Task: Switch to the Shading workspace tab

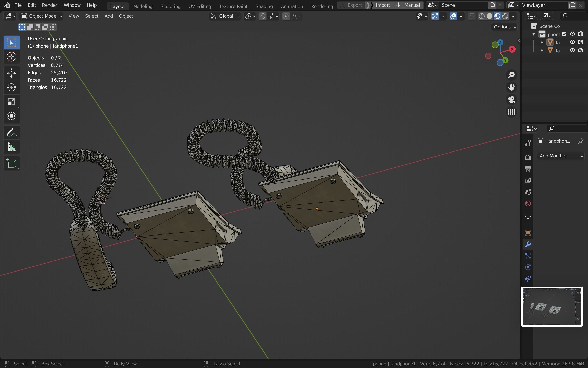Action: (x=264, y=6)
